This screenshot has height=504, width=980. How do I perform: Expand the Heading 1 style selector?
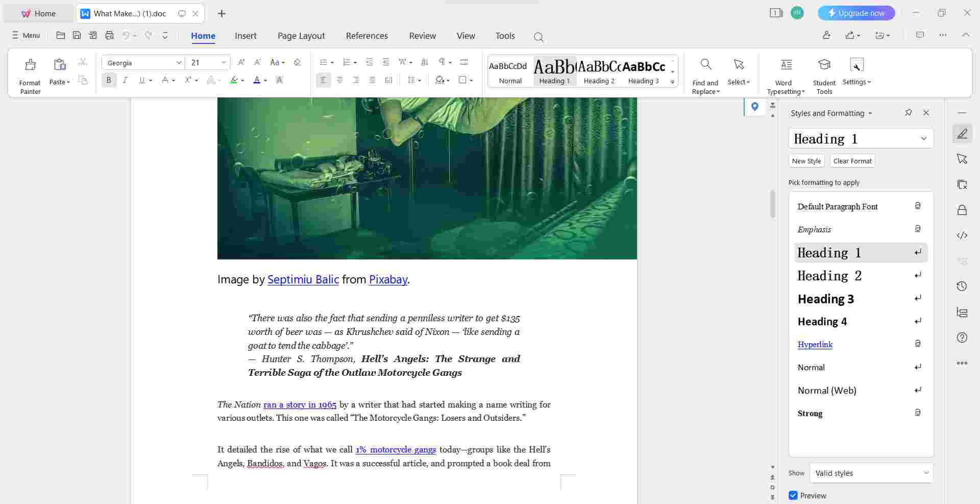tap(924, 138)
